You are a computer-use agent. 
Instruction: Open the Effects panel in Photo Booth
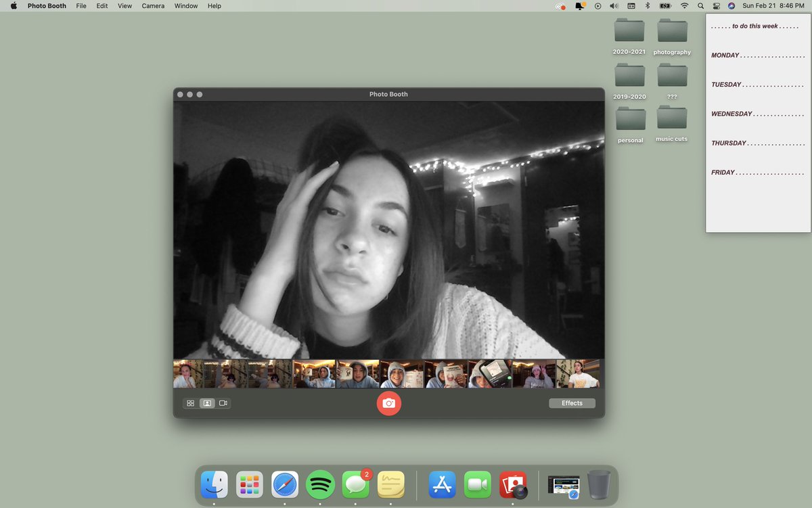(572, 403)
